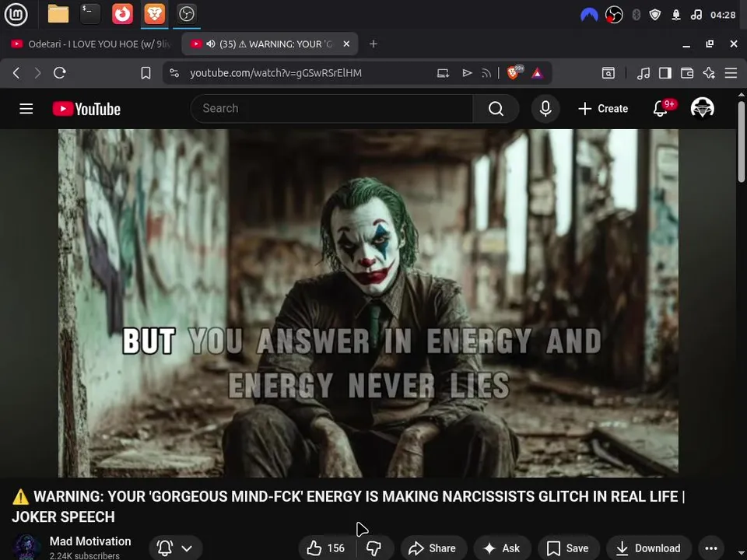
Task: Expand the subscription notification bell dropdown
Action: (176, 548)
